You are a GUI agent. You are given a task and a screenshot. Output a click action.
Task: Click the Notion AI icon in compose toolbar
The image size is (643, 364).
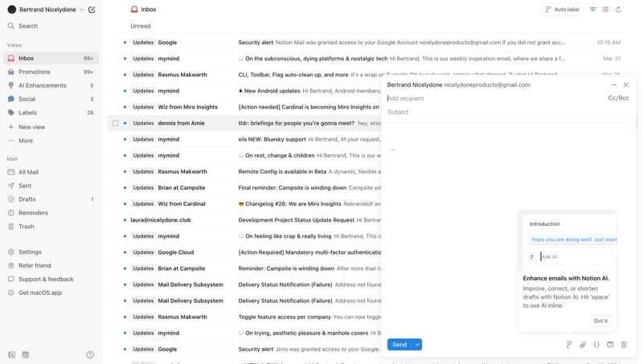(x=569, y=345)
